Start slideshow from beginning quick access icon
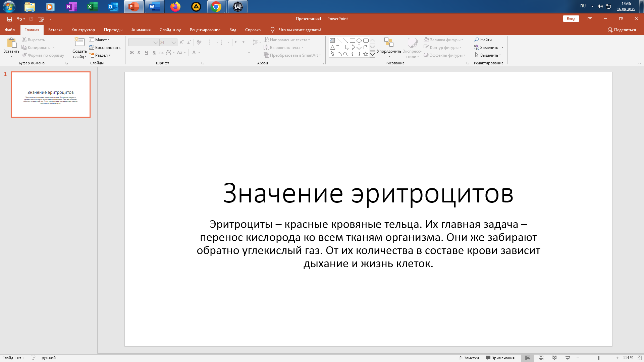Screen dimensions: 644x362 pyautogui.click(x=41, y=19)
